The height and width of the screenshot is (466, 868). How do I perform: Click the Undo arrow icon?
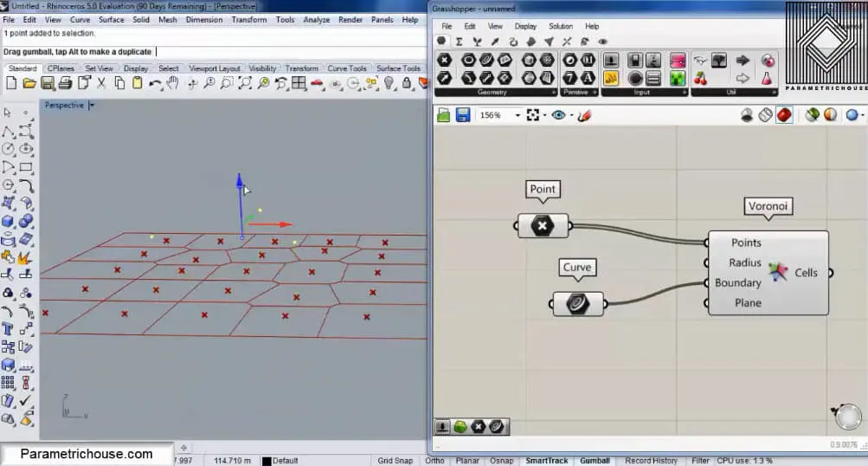click(x=155, y=84)
